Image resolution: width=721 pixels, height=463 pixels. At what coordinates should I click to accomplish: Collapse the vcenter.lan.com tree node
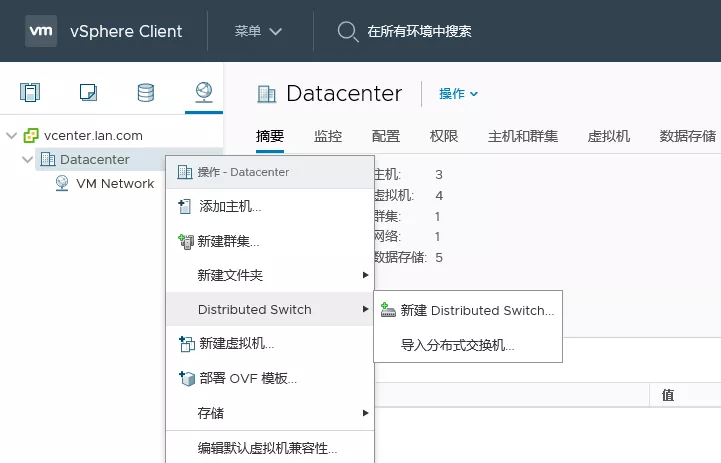click(12, 135)
